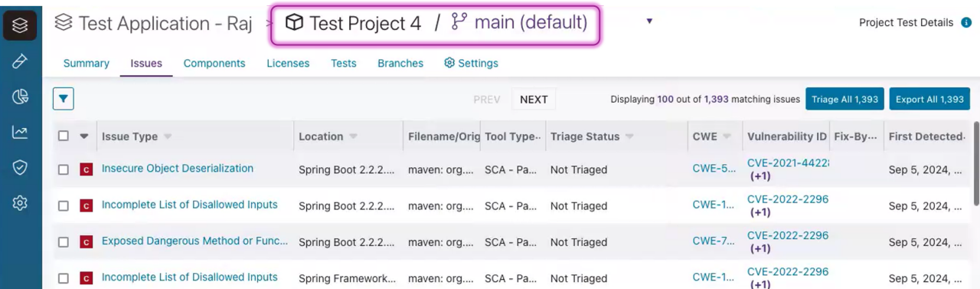Viewport: 980px width, 289px height.
Task: Expand the branch selector dropdown arrow
Action: pos(649,21)
